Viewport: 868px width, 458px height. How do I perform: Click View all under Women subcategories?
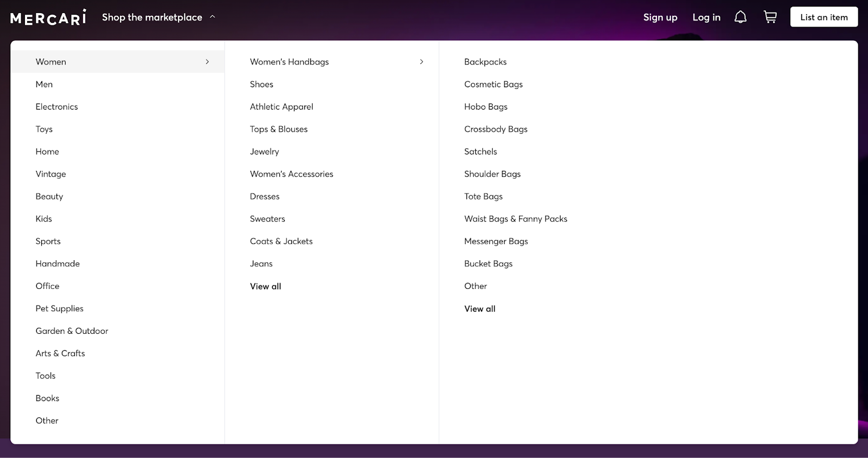pos(265,286)
